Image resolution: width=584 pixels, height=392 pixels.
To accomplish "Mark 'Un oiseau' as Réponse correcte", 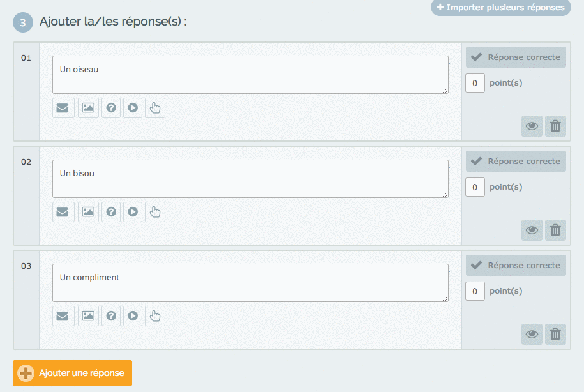I will point(516,57).
